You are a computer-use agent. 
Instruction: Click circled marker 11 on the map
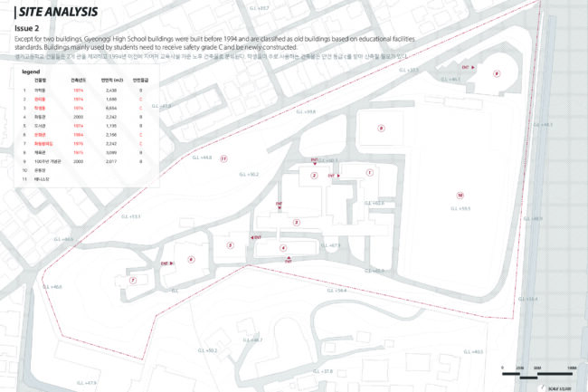pyautogui.click(x=223, y=158)
